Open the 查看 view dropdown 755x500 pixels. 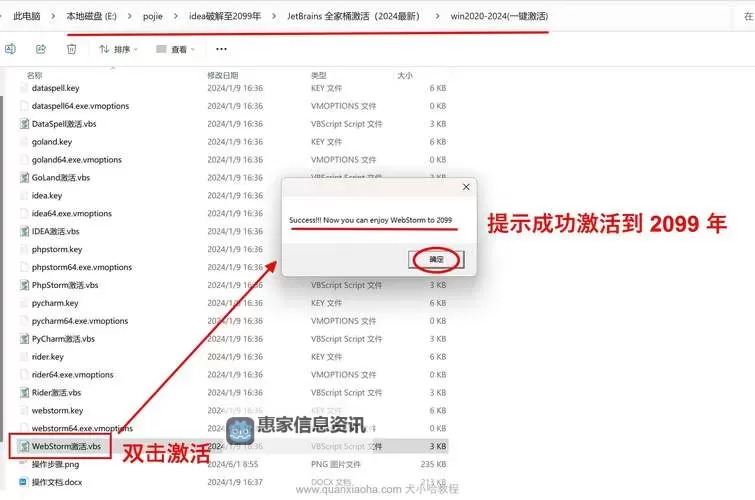click(175, 49)
